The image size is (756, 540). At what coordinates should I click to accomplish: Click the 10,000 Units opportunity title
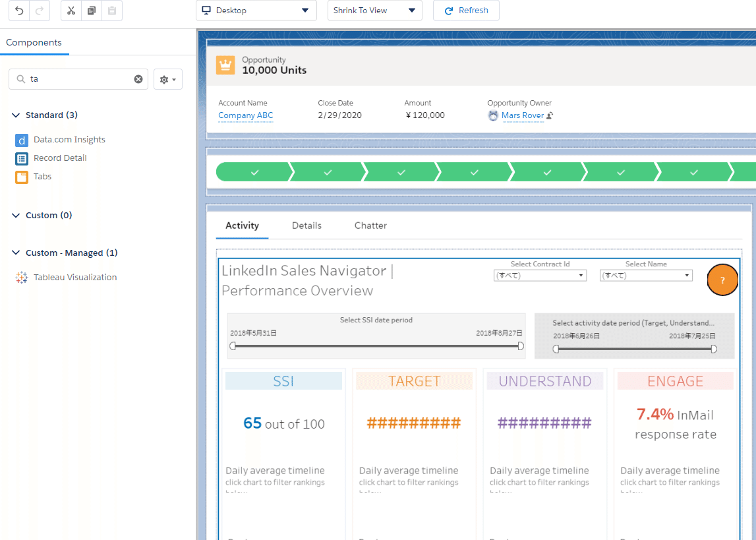[x=274, y=71]
